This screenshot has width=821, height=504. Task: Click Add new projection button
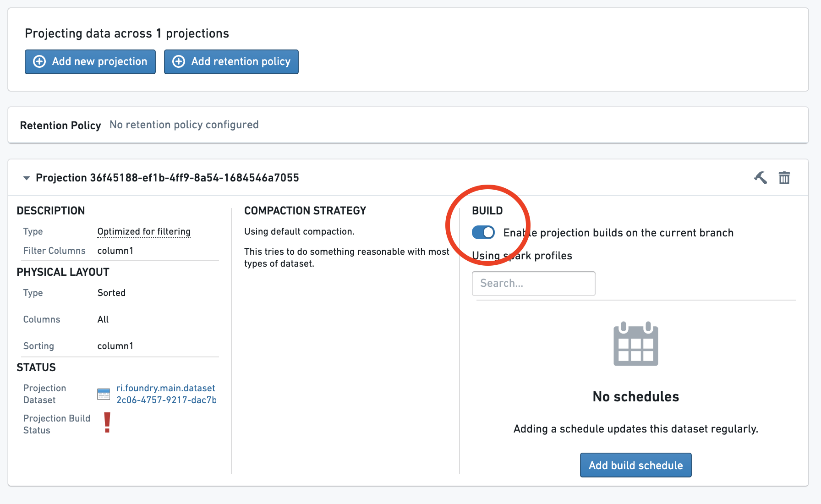pyautogui.click(x=90, y=62)
